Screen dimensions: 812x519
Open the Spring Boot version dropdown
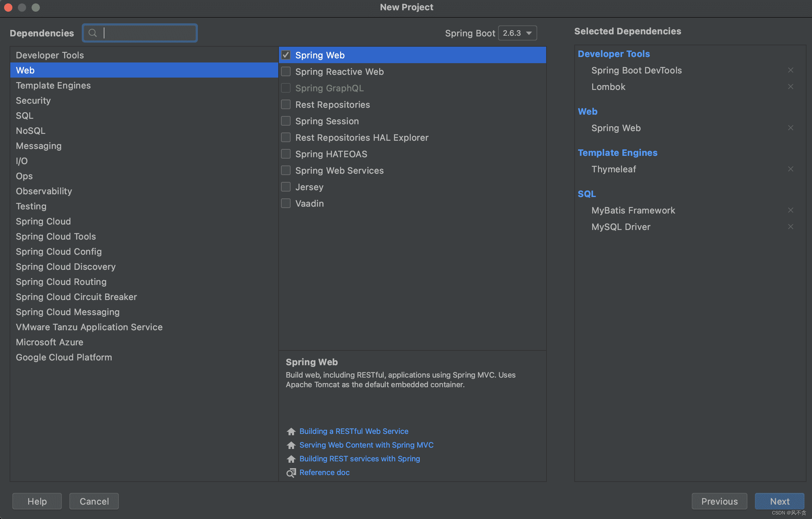click(x=517, y=33)
